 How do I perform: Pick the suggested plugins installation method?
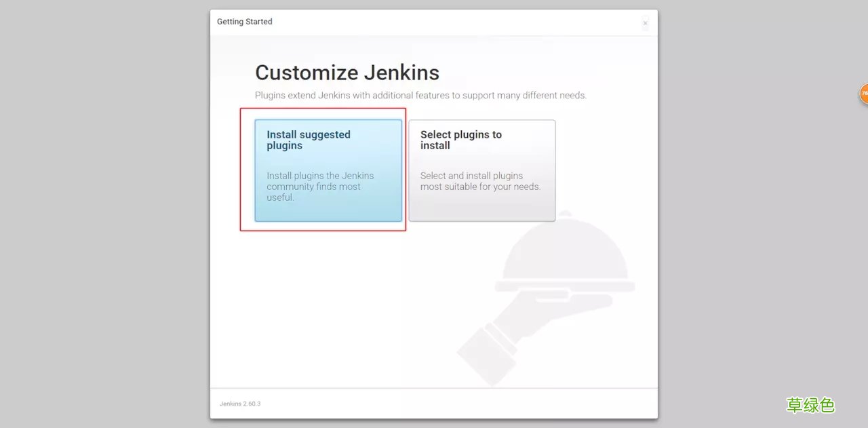point(328,170)
